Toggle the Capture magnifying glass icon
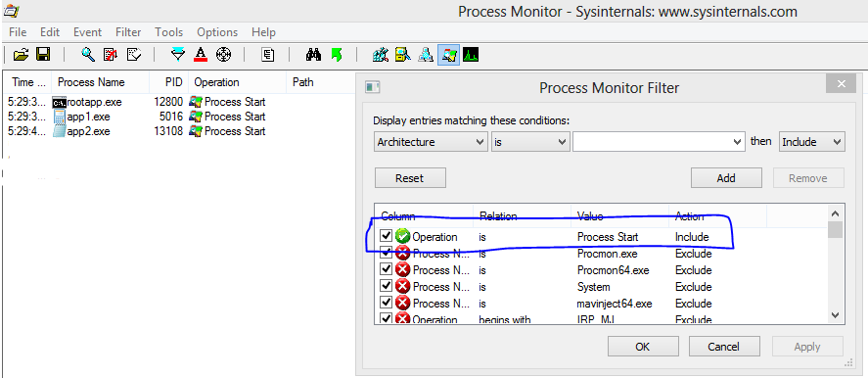 tap(88, 54)
